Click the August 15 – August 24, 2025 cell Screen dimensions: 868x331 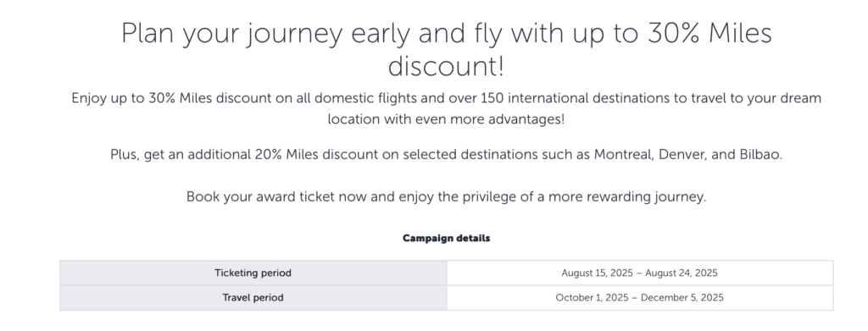639,273
